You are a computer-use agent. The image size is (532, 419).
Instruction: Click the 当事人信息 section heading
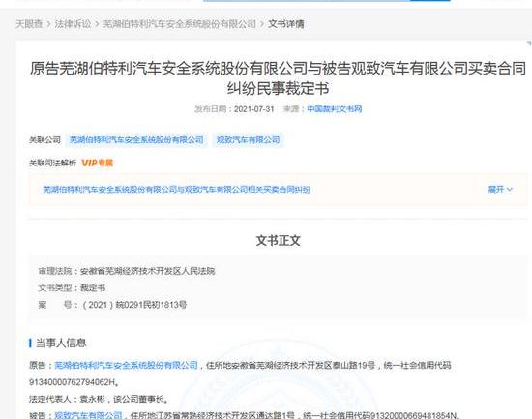click(x=61, y=343)
